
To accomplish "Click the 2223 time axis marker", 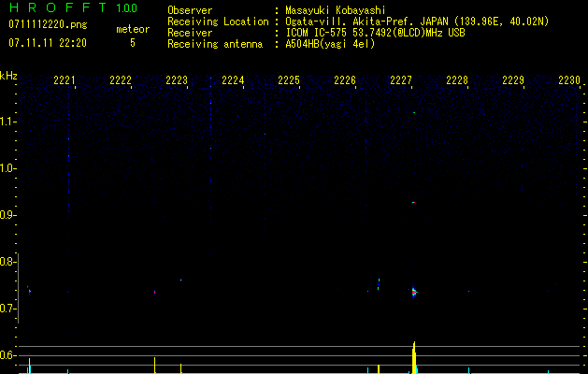I will 177,80.
